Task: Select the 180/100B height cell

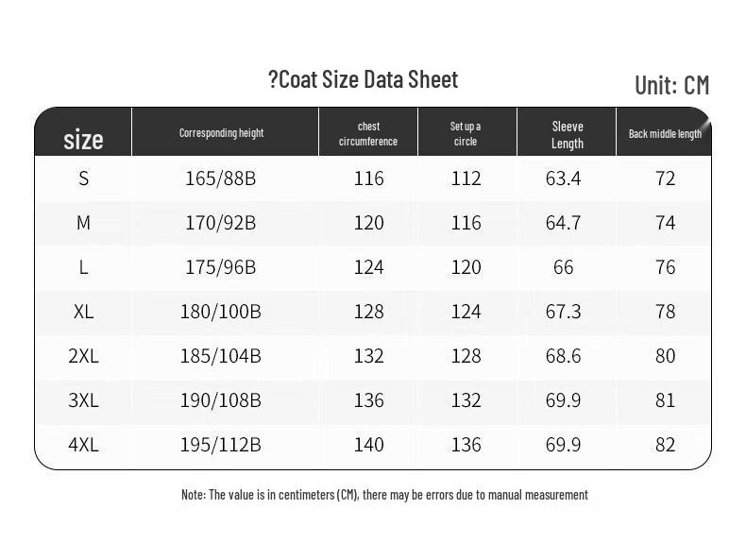Action: pos(221,312)
